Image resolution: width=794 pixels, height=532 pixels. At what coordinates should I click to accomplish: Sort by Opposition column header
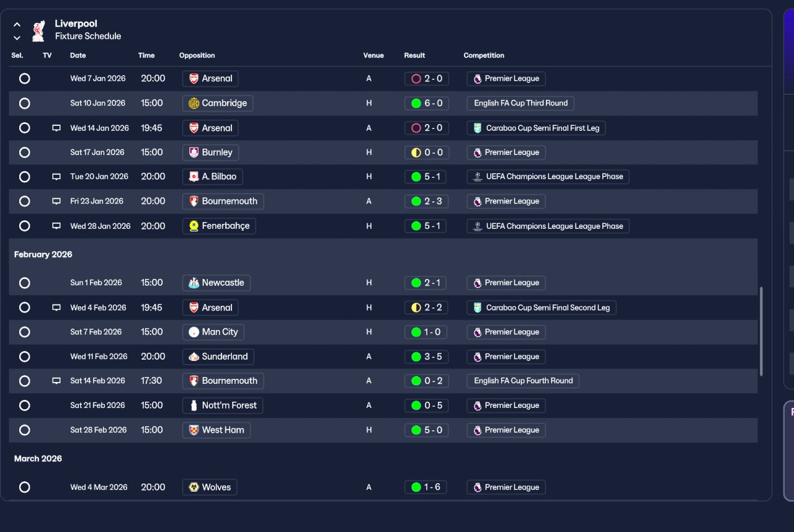point(197,55)
